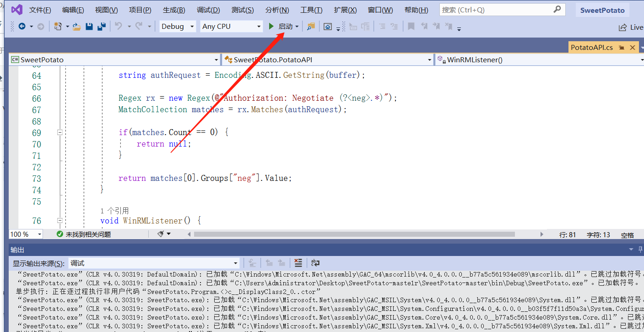The image size is (644, 332).
Task: Open the 帮助(H) menu
Action: (x=417, y=10)
